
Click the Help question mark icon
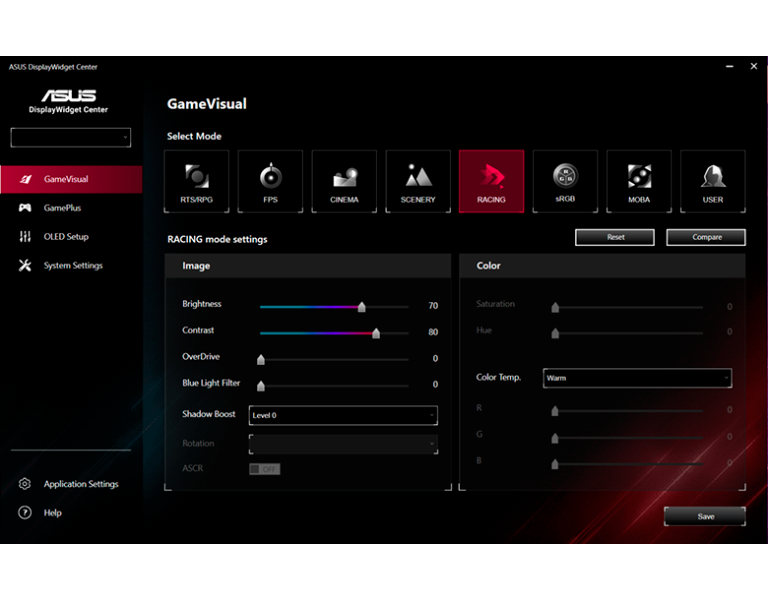pos(25,513)
